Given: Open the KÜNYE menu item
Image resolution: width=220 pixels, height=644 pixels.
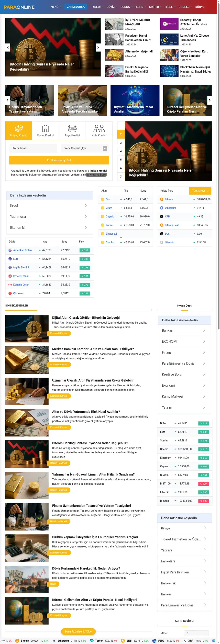Looking at the screenshot, I should (x=200, y=7).
